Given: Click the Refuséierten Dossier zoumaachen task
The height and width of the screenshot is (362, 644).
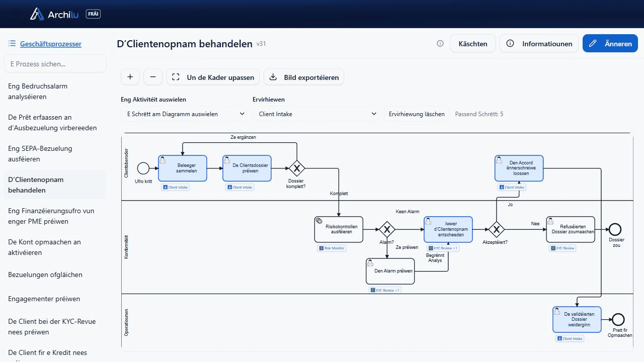Looking at the screenshot, I should pyautogui.click(x=571, y=229).
